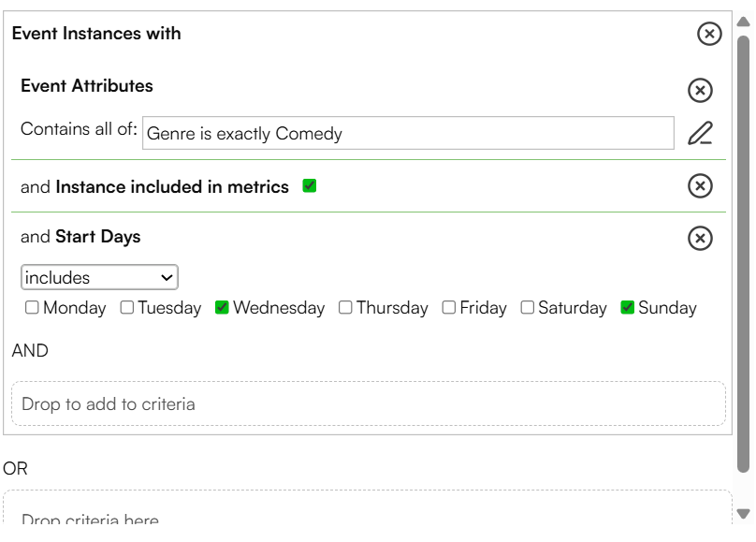This screenshot has width=756, height=542.
Task: Edit the Genre is exactly Comedy attribute
Action: point(700,133)
